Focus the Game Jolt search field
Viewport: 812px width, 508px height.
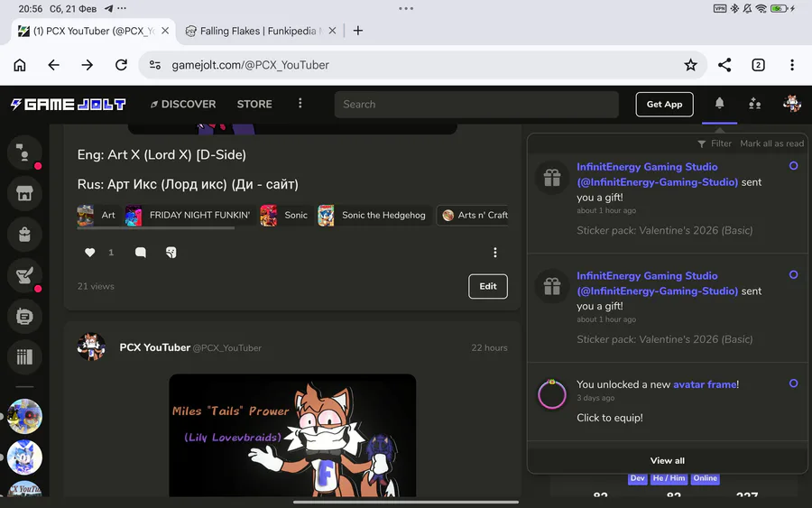pos(476,104)
